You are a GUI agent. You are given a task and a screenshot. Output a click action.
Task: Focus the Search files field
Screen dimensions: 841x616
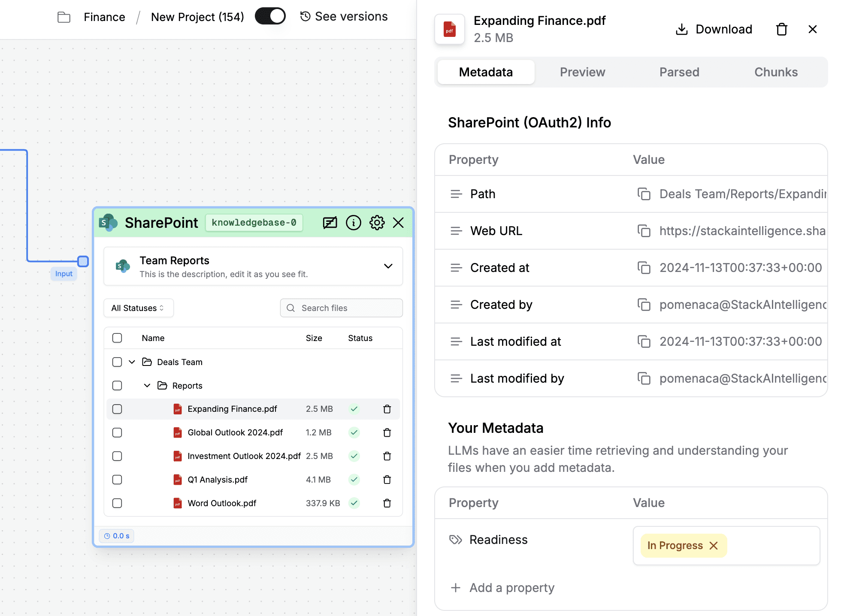(342, 308)
